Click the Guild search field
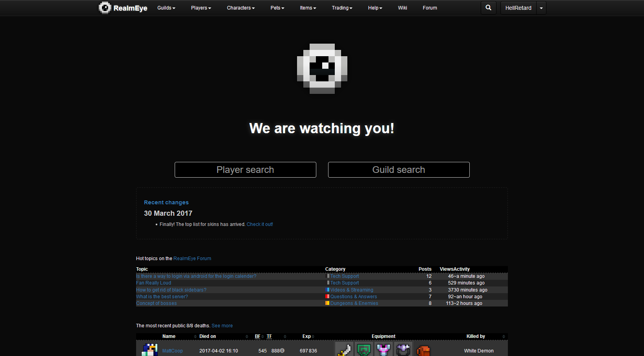 point(399,170)
